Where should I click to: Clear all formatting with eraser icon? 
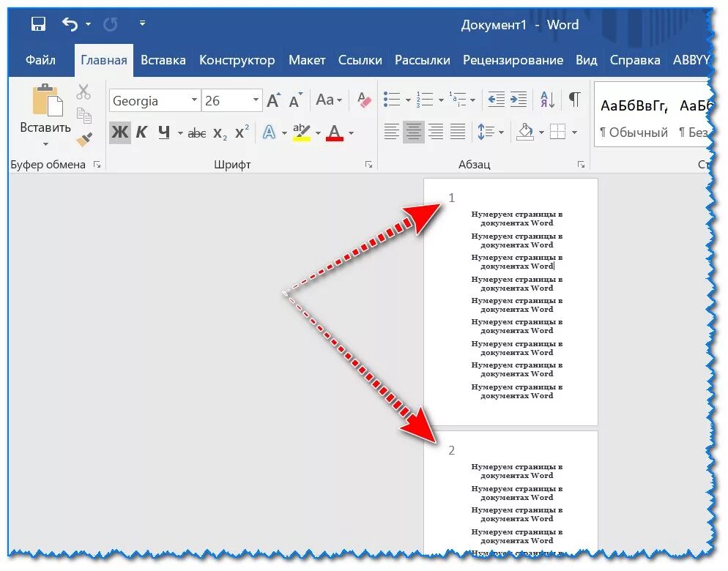pos(364,100)
